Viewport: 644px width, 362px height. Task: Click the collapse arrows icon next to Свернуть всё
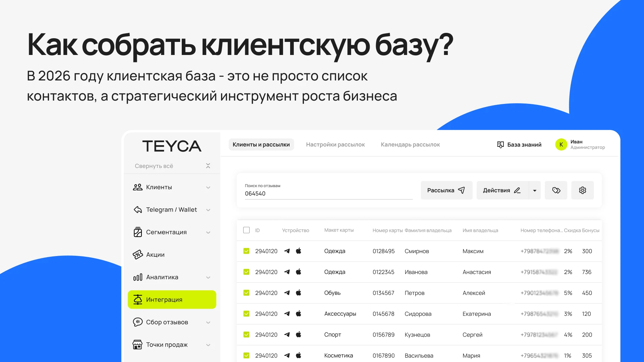coord(208,166)
